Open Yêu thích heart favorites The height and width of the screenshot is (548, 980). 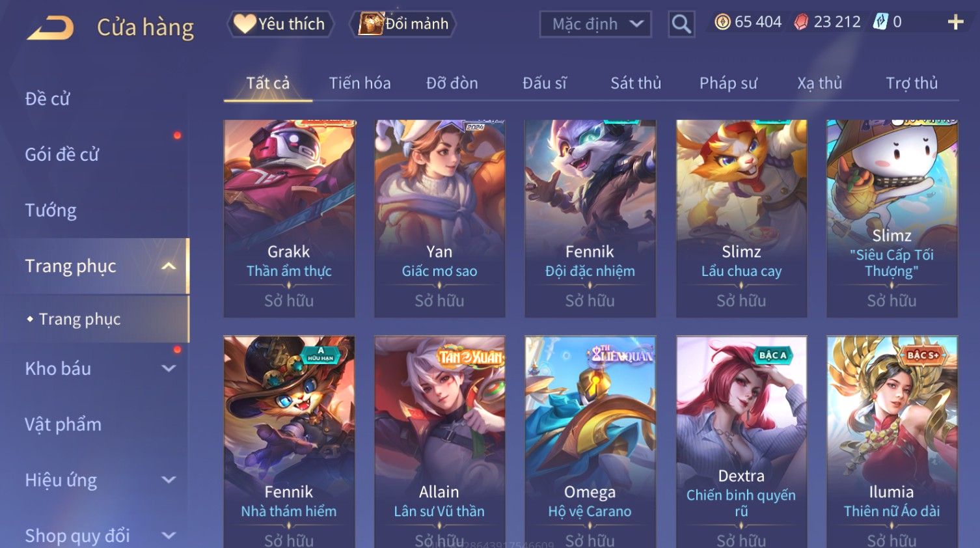(280, 24)
